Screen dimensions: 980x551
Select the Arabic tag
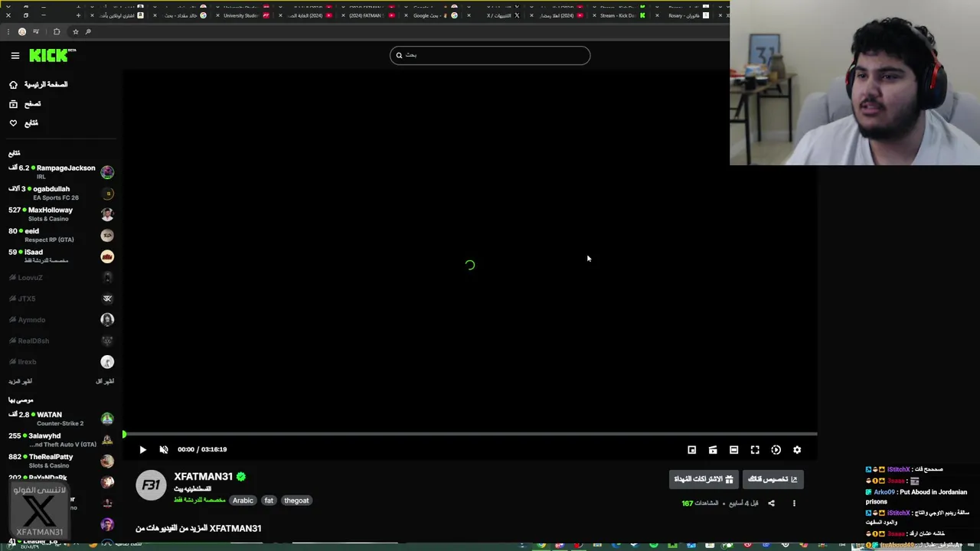[x=243, y=500]
